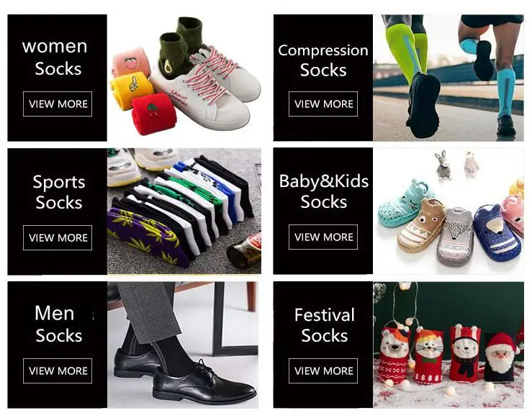The height and width of the screenshot is (418, 532).
Task: Click the red cherry sock in the photo
Action: pos(153,114)
